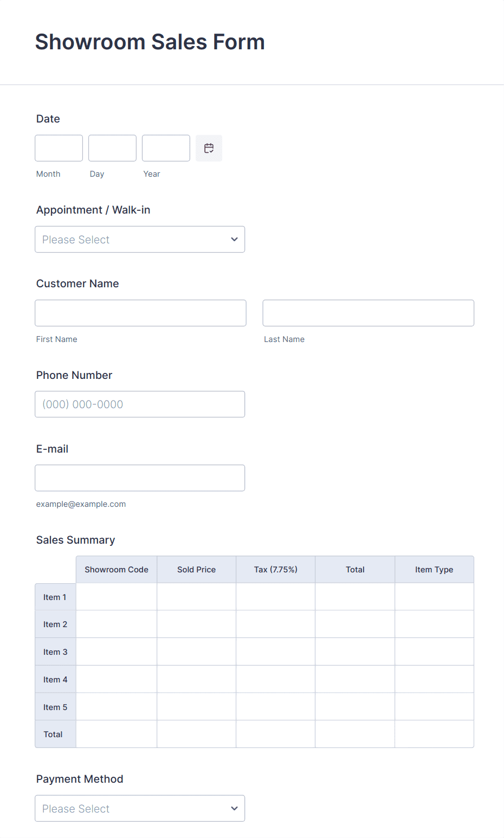Click Item 4 Item Type cell

(x=434, y=679)
